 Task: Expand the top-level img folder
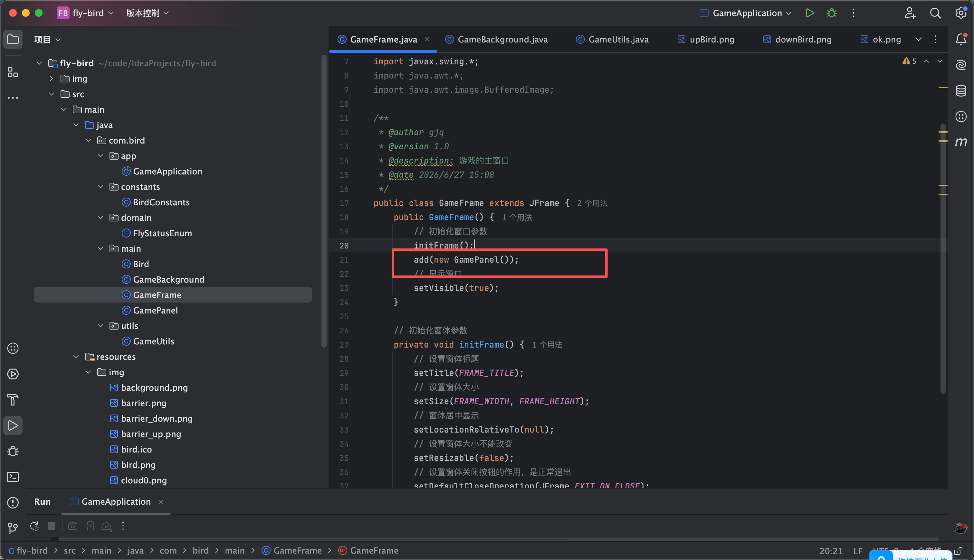(x=52, y=79)
